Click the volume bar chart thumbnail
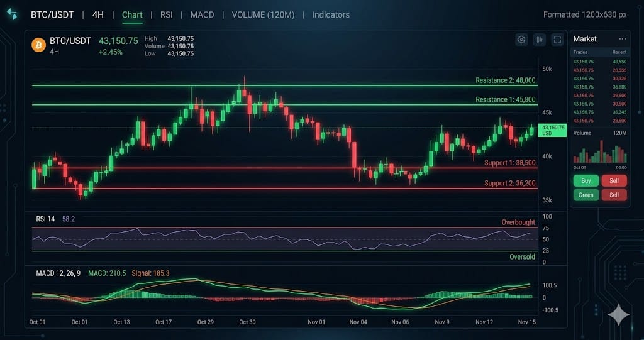Image resolution: width=644 pixels, height=340 pixels. (600, 152)
